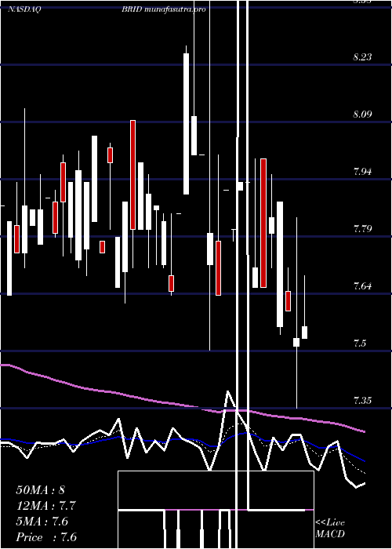Click the 12MA : 7.7 readout

pos(45,506)
